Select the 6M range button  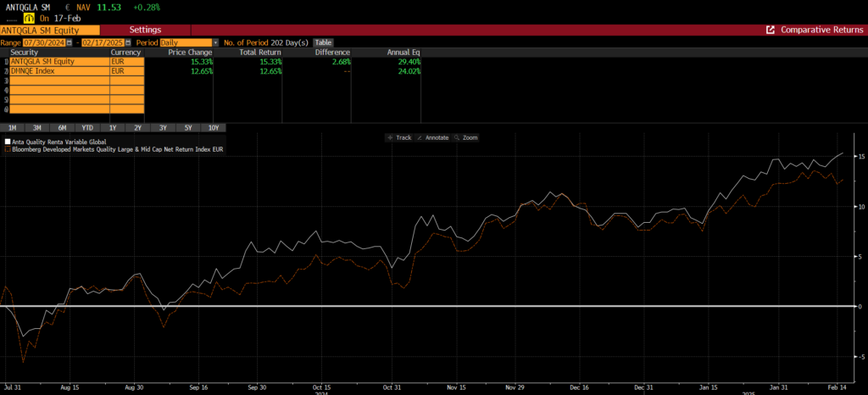click(63, 127)
